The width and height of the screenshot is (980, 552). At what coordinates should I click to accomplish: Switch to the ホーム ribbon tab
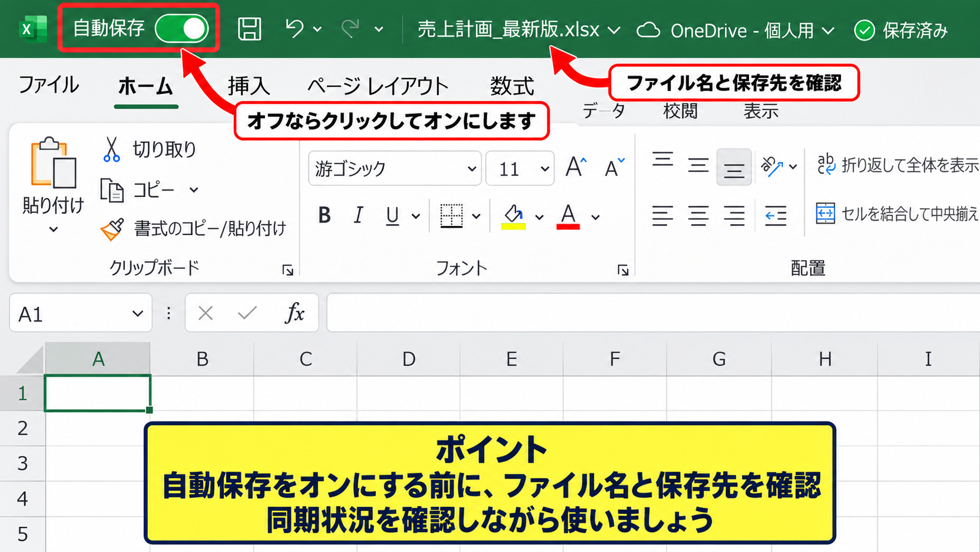click(x=145, y=86)
